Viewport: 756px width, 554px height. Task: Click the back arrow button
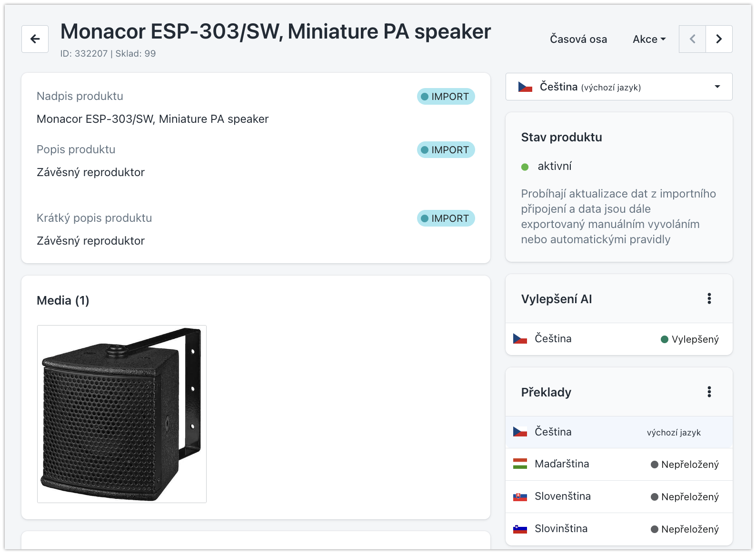35,39
